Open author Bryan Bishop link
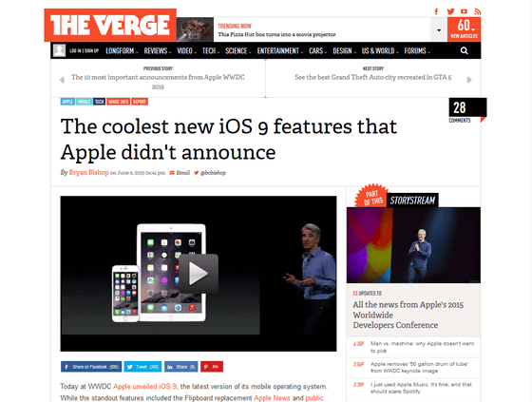 tap(89, 172)
